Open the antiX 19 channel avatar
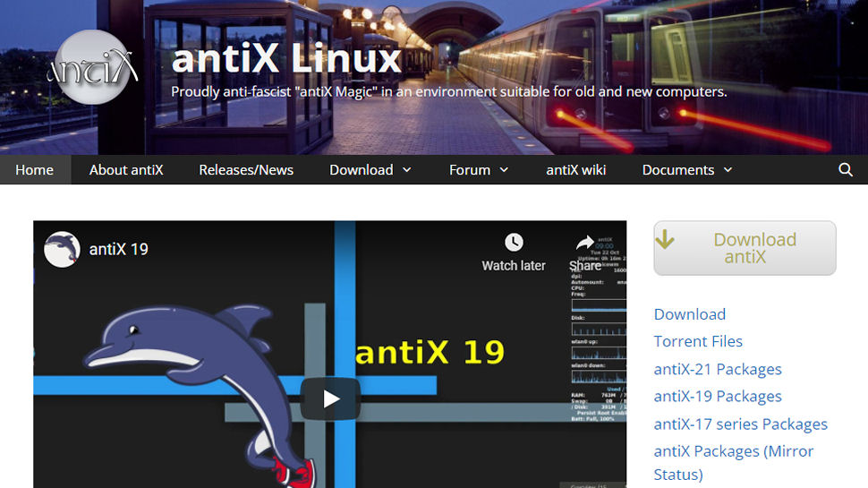868x488 pixels. click(62, 249)
